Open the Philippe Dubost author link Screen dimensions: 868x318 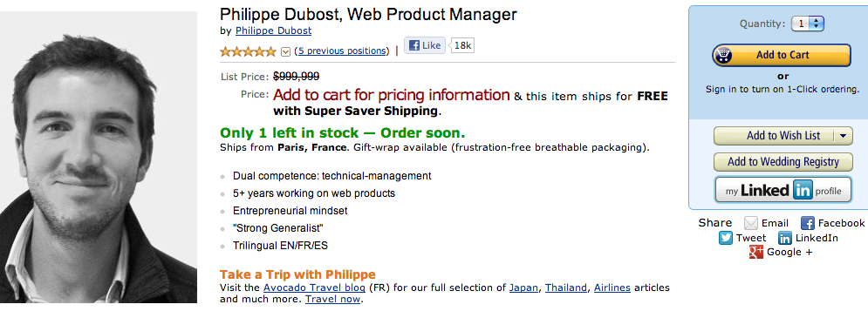273,31
